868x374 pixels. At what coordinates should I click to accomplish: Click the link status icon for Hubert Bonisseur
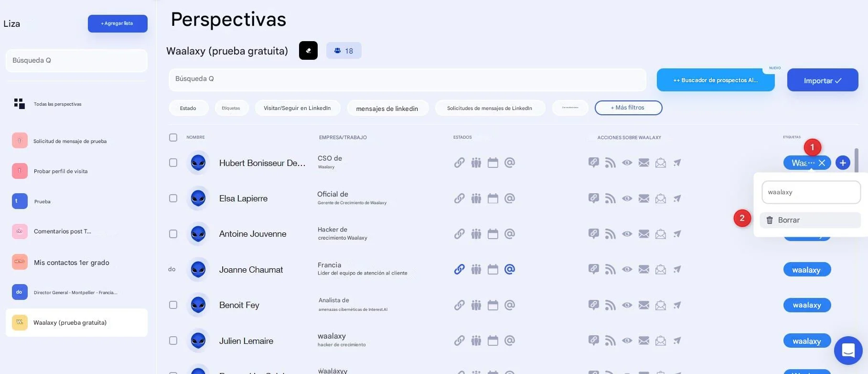coord(459,163)
